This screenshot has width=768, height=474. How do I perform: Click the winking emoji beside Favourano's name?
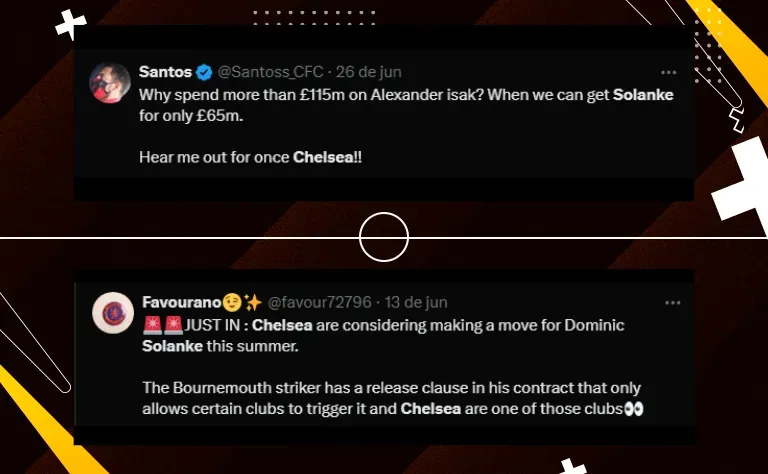click(x=233, y=303)
